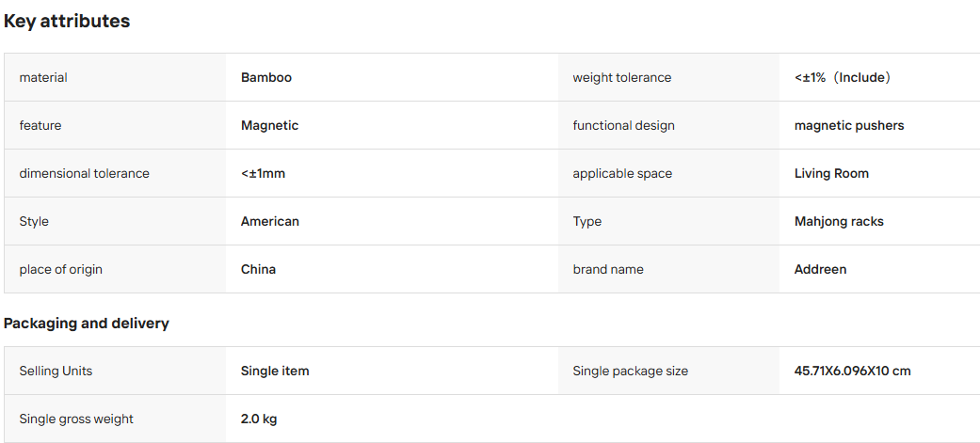Select the magnetic pushers value
Image resolution: width=980 pixels, height=443 pixels.
point(849,126)
